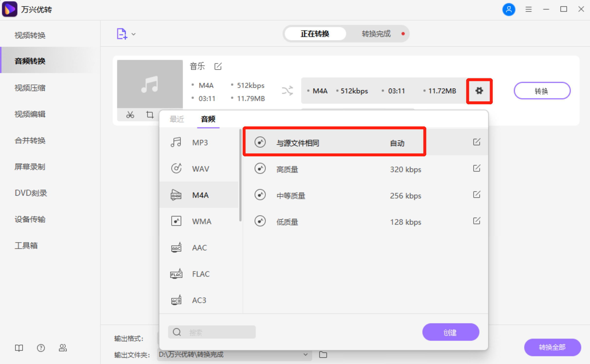Open the user guide book icon
Viewport: 590px width, 364px height.
19,348
